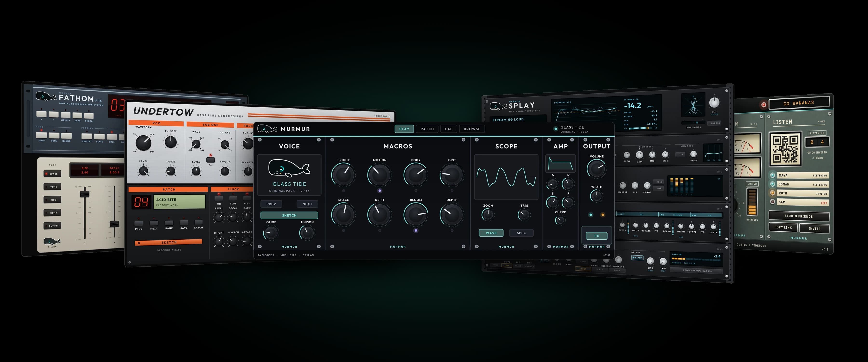Click the Splay stereo vectorscope display
This screenshot has width=868, height=362.
coord(693,105)
